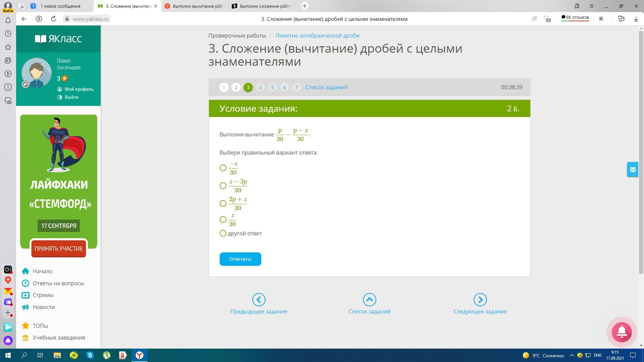The image size is (644, 362).
Task: Click the bookmark icon in address bar
Action: (x=601, y=19)
